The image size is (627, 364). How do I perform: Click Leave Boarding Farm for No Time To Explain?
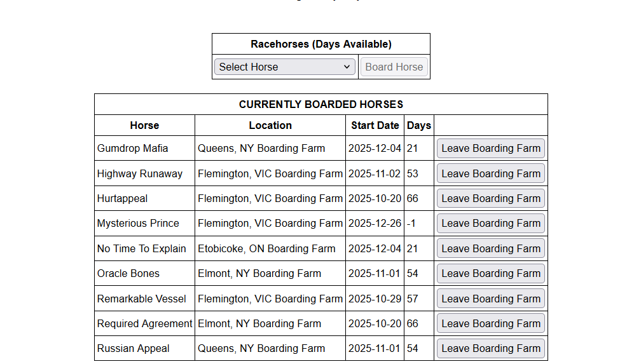click(490, 248)
